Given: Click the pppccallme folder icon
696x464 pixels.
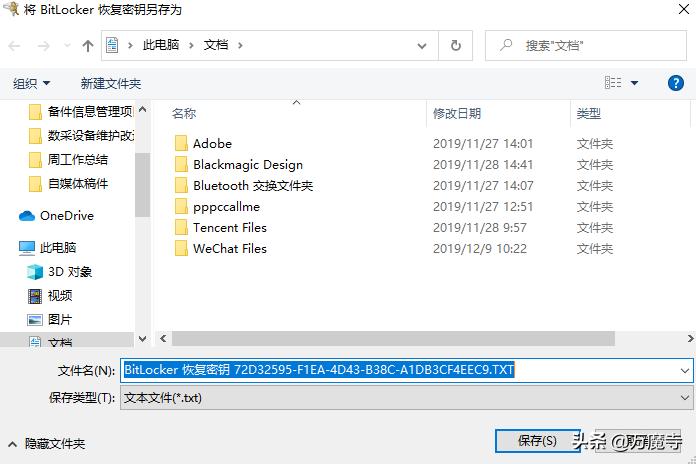Looking at the screenshot, I should pos(181,207).
